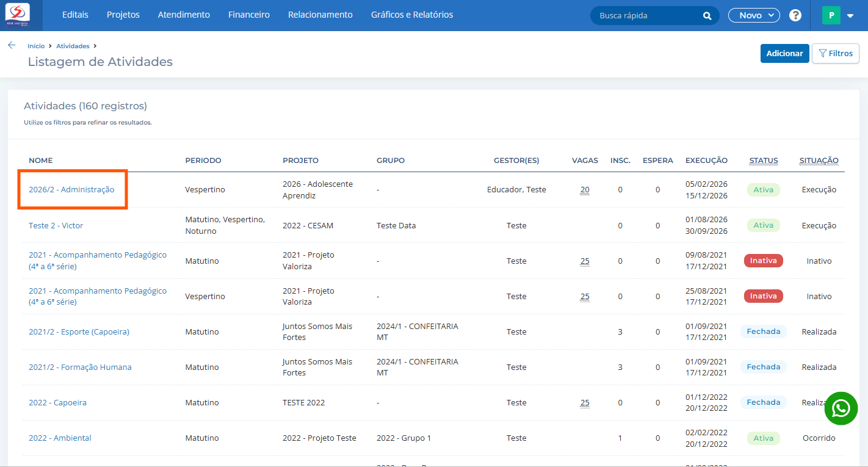Open the 2022 - Ambiental activity
Screen dimensions: 868x467
click(60, 438)
